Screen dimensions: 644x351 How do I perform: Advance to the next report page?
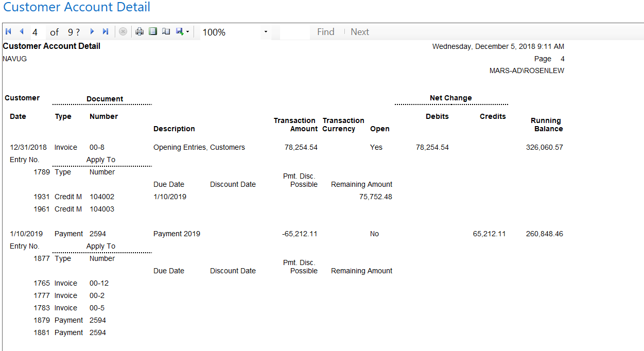[92, 32]
